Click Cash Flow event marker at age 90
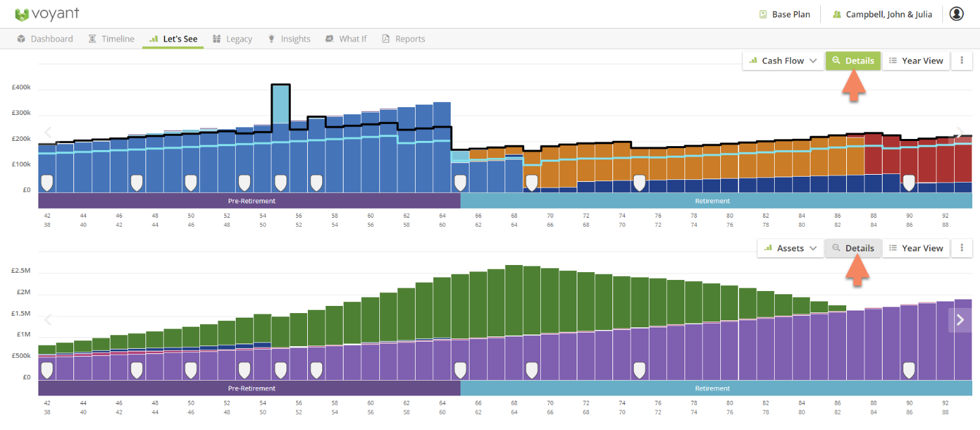This screenshot has width=980, height=430. tap(909, 183)
